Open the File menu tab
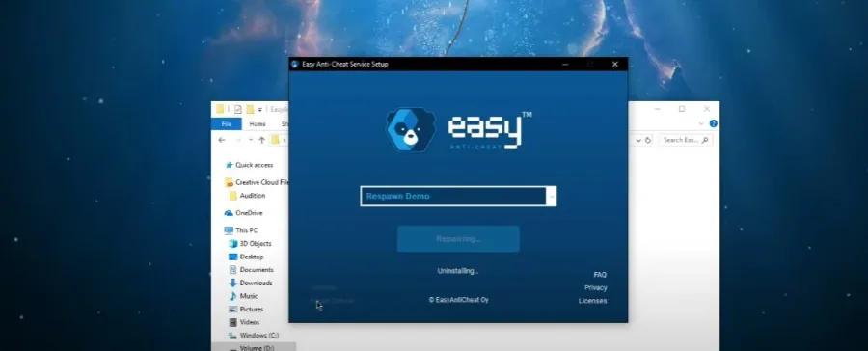 227,124
